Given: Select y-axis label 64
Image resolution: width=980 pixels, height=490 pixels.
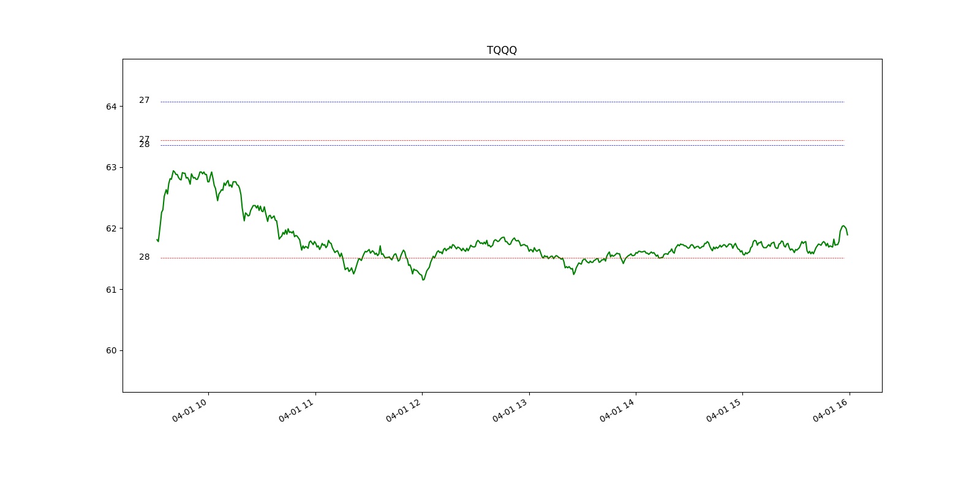Looking at the screenshot, I should coord(111,107).
